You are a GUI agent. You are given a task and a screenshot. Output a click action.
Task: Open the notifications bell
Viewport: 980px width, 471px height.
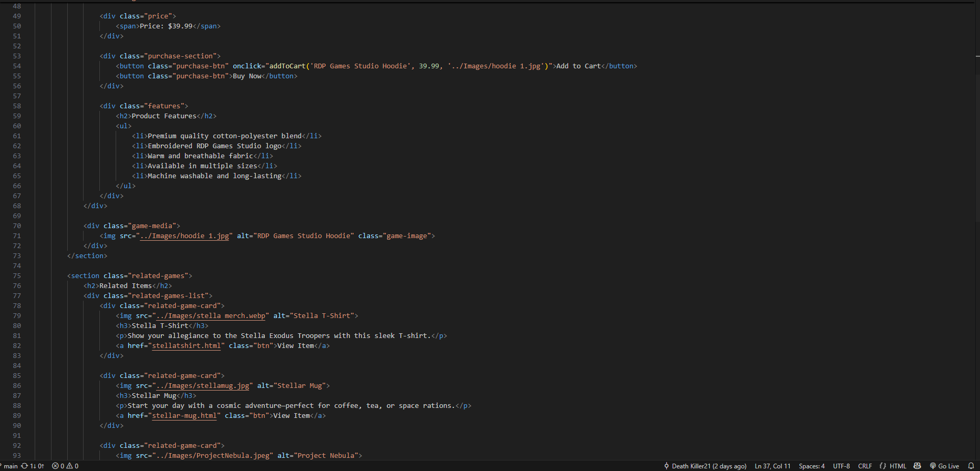(x=971, y=466)
